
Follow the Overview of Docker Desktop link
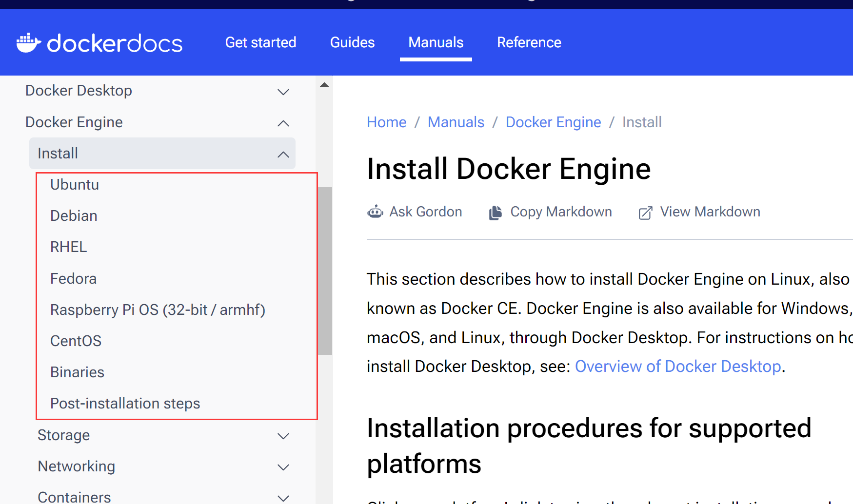coord(678,366)
